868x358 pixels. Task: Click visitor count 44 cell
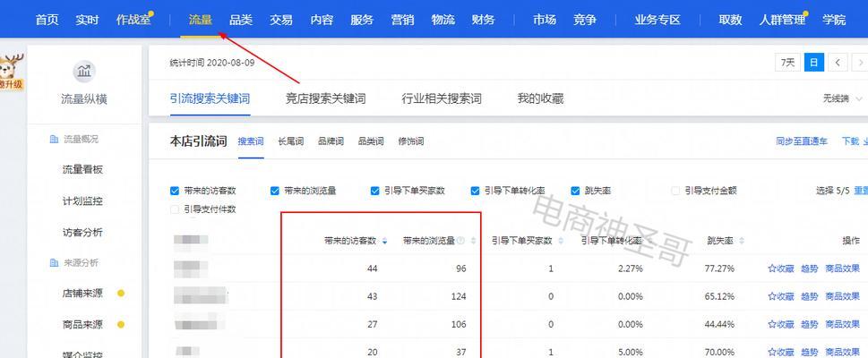[x=372, y=268]
